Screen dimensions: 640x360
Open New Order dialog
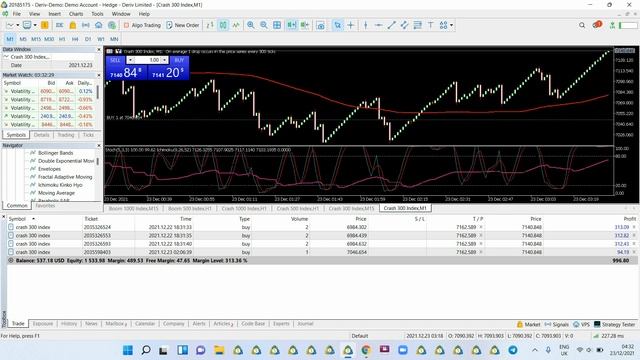[x=182, y=25]
